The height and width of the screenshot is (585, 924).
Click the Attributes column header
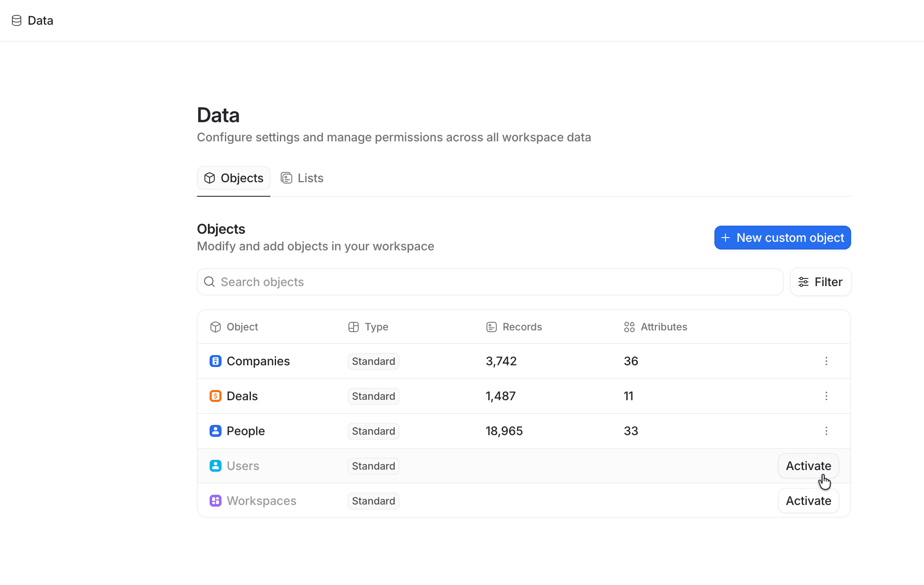click(655, 327)
